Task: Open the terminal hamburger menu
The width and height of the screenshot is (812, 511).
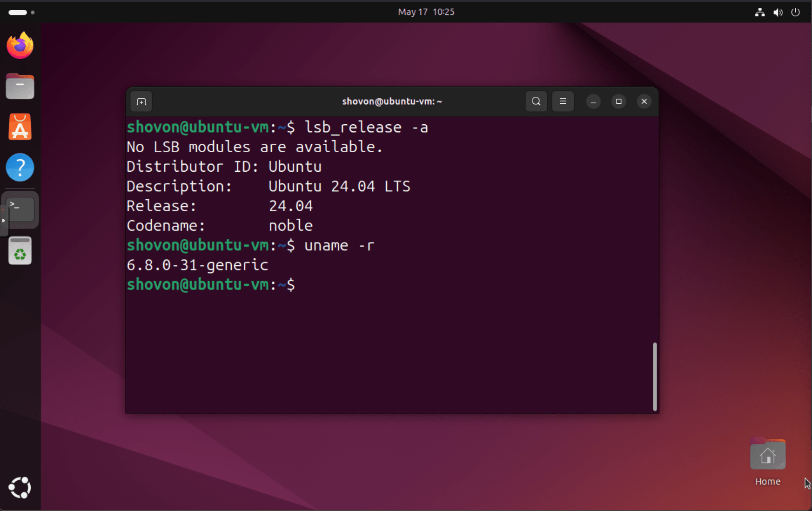Action: click(x=563, y=101)
